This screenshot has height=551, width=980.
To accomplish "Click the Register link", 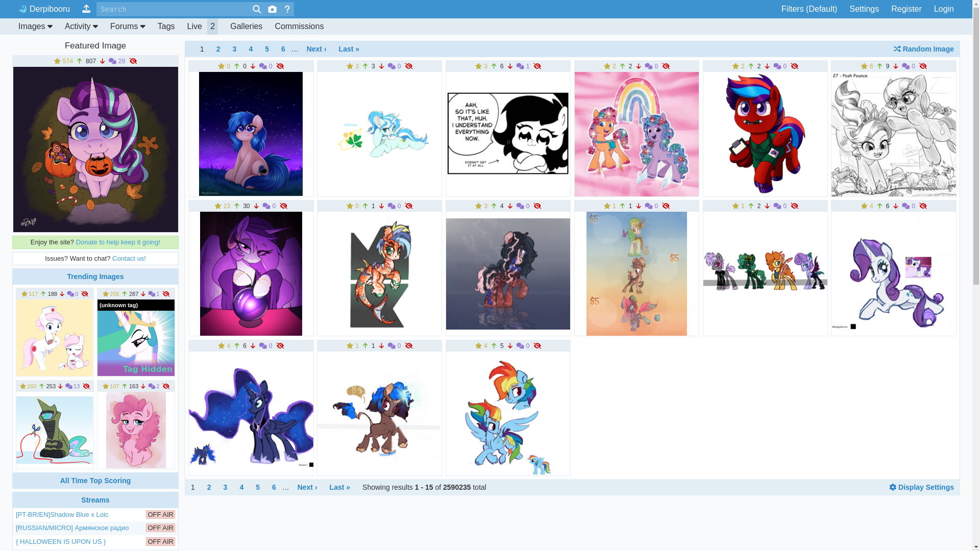I will pos(906,9).
